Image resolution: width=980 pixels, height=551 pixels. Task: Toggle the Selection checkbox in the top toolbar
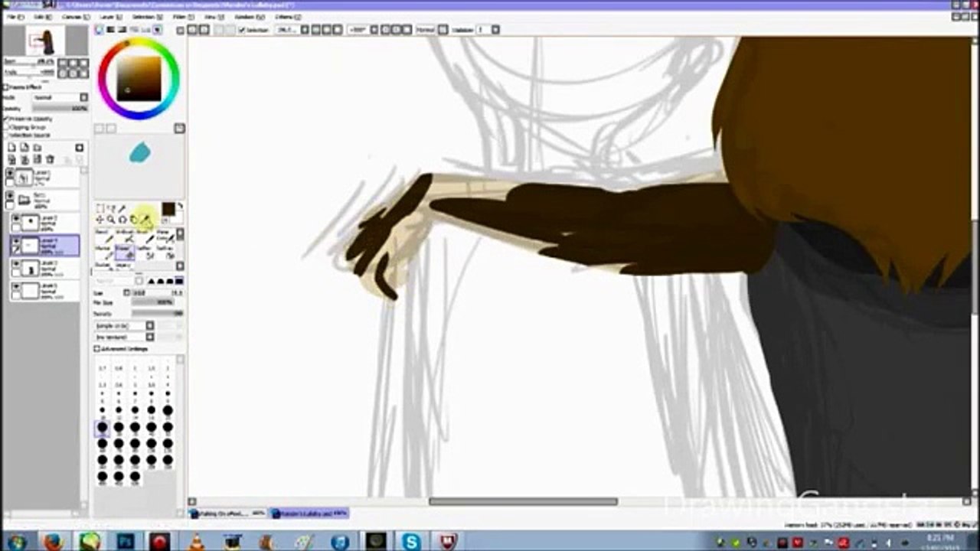[x=242, y=30]
